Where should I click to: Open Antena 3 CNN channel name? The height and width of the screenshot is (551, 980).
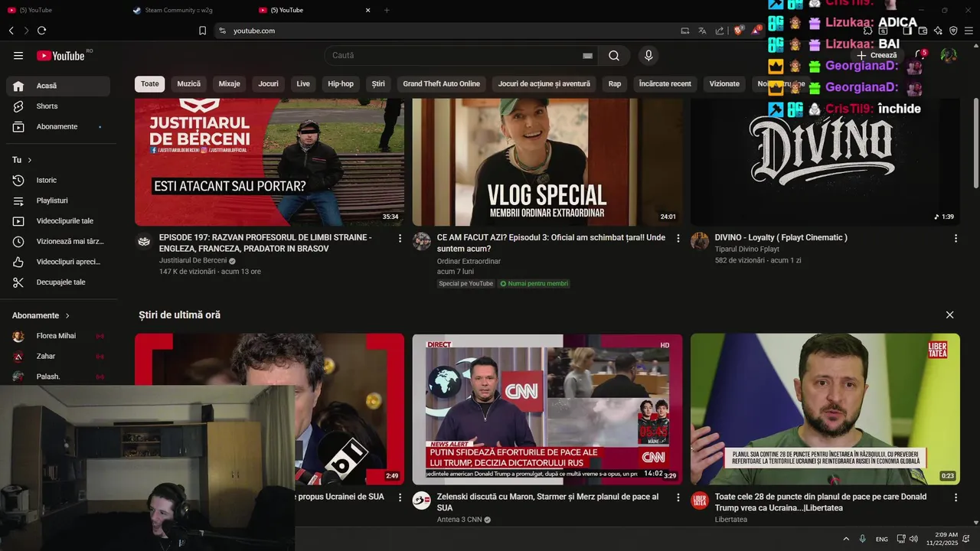[459, 520]
